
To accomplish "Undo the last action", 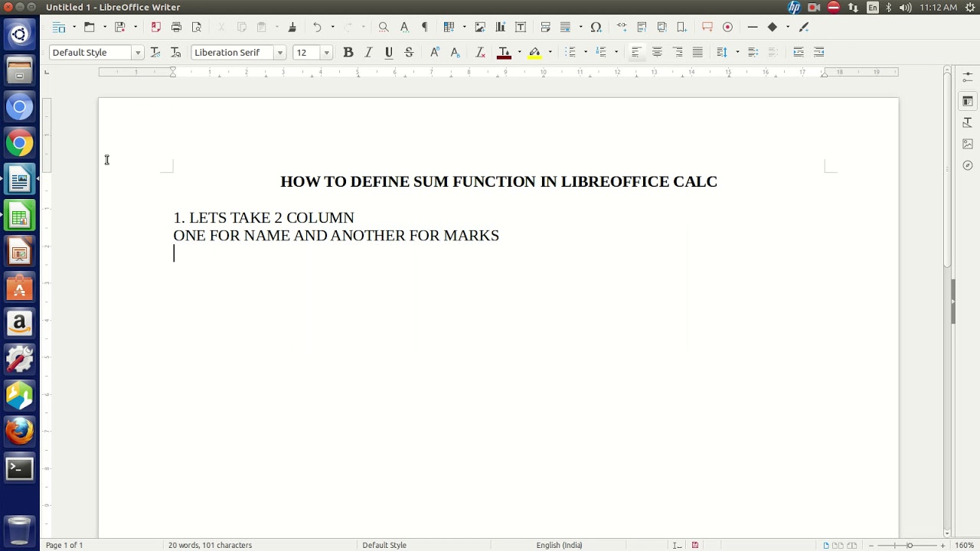I will pos(317,27).
